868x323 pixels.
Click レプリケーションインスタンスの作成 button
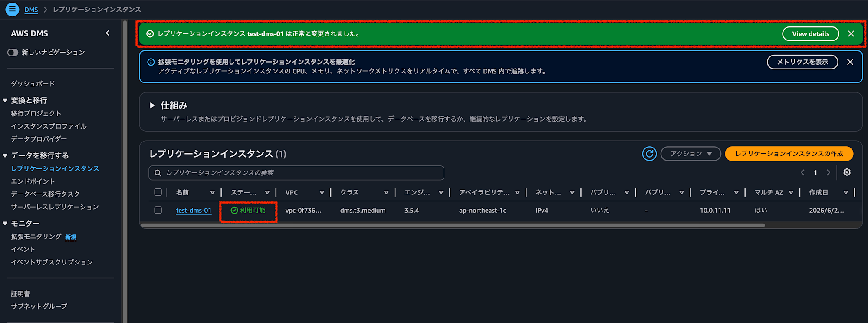point(789,154)
